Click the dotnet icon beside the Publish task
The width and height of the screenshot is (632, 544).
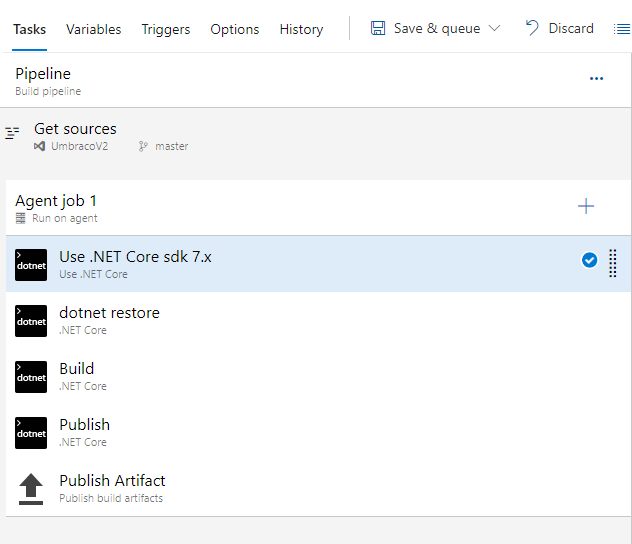[31, 432]
